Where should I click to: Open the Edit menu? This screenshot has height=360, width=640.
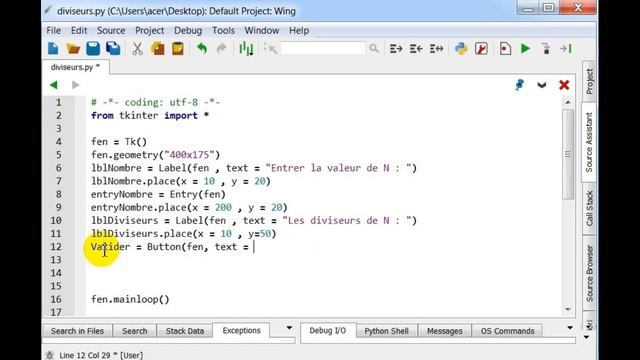click(79, 31)
